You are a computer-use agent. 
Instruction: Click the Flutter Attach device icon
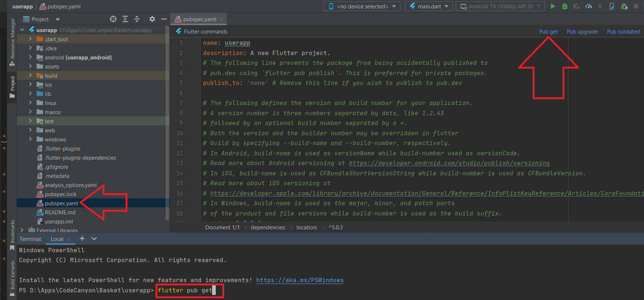[612, 6]
